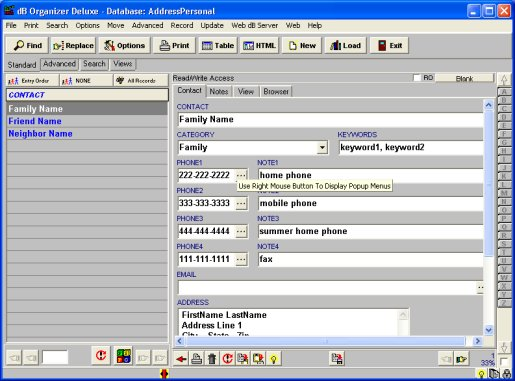The width and height of the screenshot is (515, 381).
Task: Open the PHONE3 ellipsis popup button
Action: 241,231
